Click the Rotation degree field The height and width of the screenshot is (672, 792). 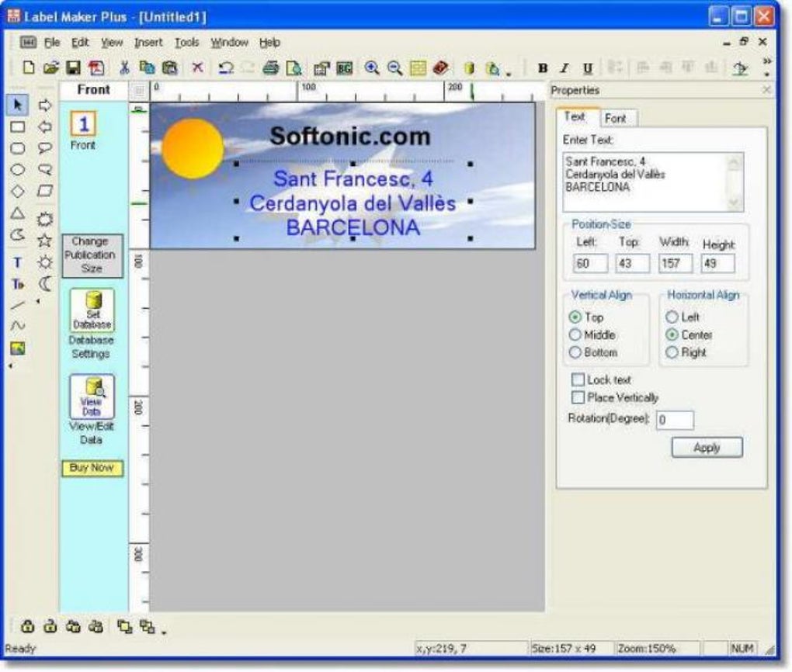[x=675, y=420]
